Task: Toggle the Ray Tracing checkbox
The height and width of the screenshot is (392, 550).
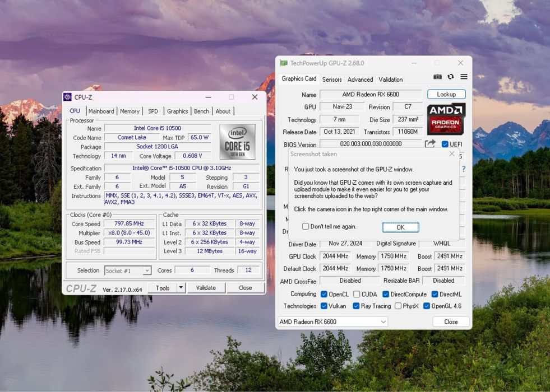Action: (x=356, y=306)
